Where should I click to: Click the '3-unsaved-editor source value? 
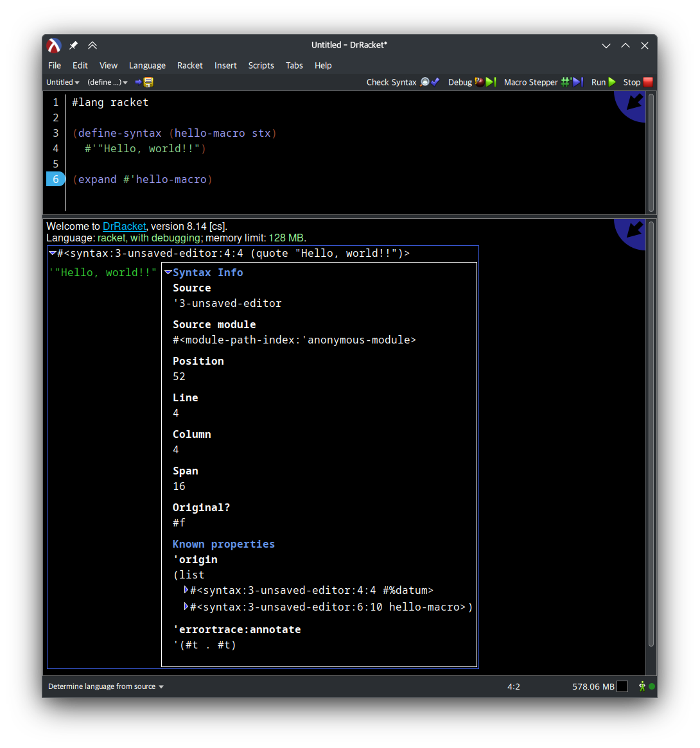coord(227,303)
